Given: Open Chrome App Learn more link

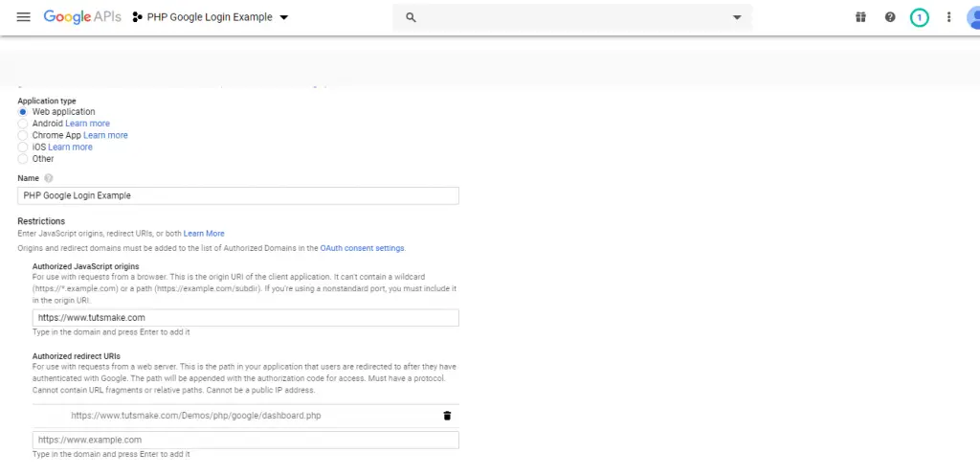Looking at the screenshot, I should (105, 136).
